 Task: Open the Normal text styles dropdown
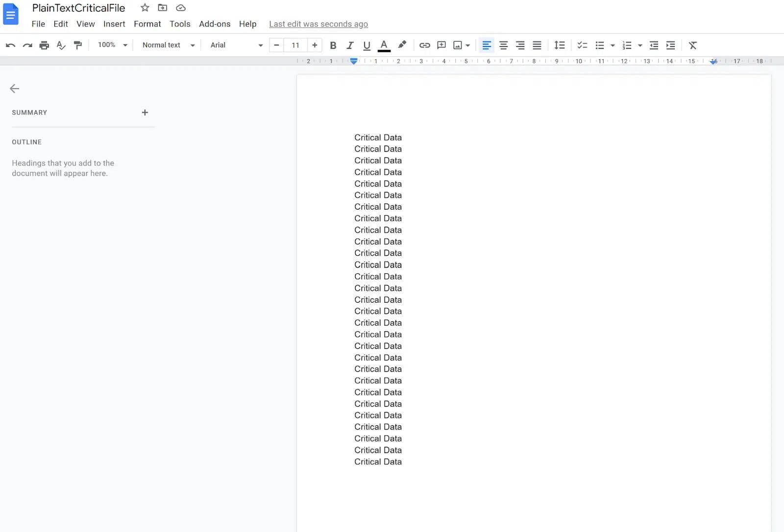click(x=167, y=45)
